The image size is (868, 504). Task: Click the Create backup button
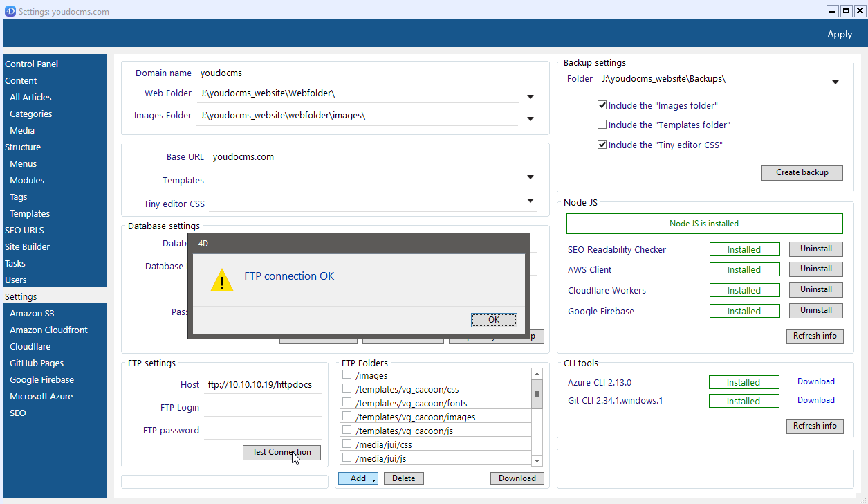[x=802, y=172]
